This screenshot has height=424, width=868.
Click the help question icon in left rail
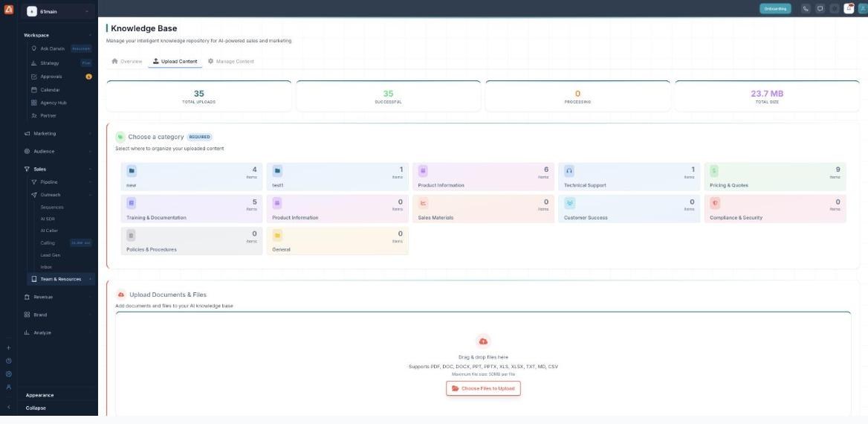[x=8, y=361]
